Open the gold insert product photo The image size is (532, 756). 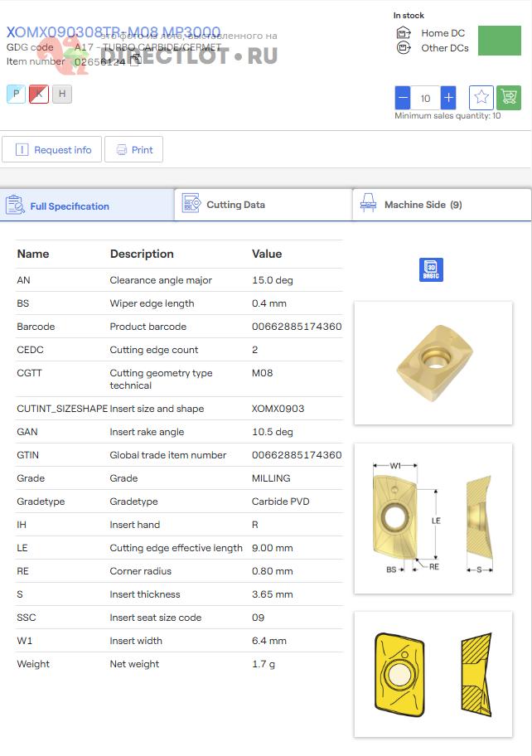pyautogui.click(x=433, y=363)
